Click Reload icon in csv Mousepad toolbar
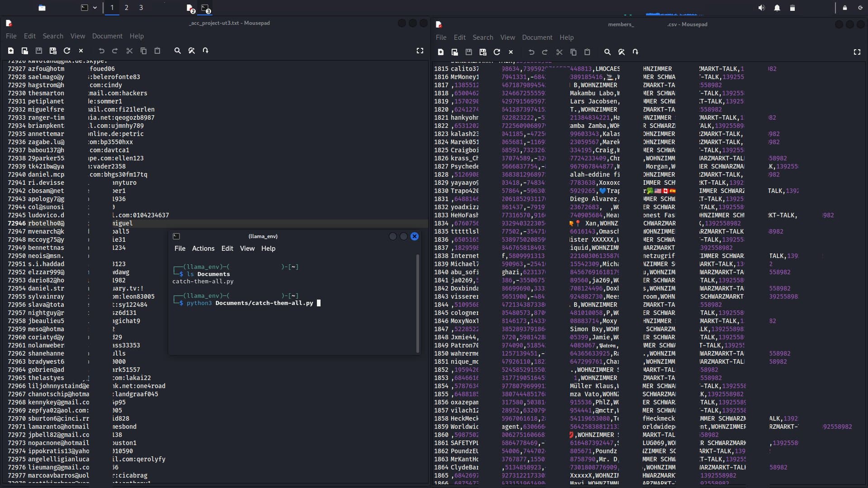 [497, 52]
